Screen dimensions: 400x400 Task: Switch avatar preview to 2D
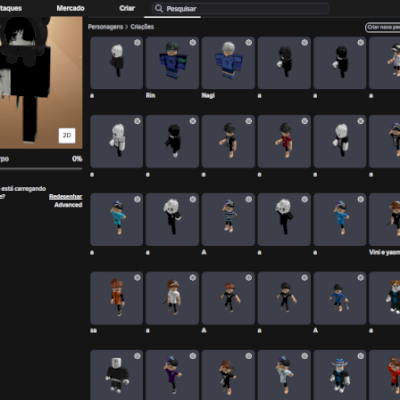(x=67, y=135)
